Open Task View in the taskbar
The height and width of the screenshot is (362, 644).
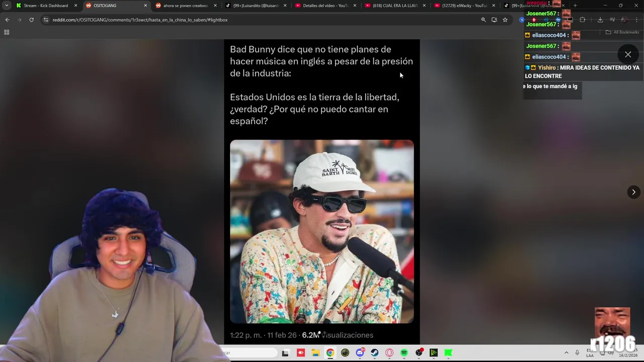tap(285, 353)
